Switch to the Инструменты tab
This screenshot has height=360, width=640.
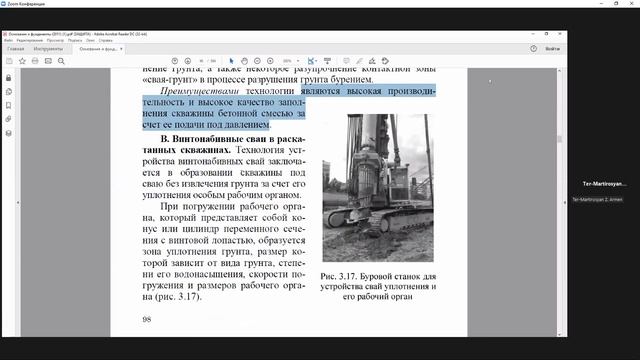pos(48,49)
